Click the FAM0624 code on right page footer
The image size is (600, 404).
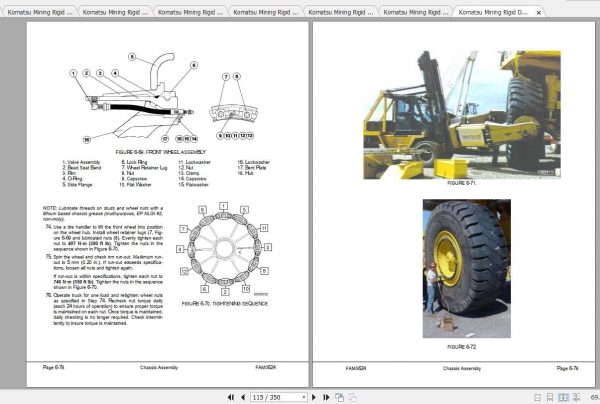(x=356, y=368)
